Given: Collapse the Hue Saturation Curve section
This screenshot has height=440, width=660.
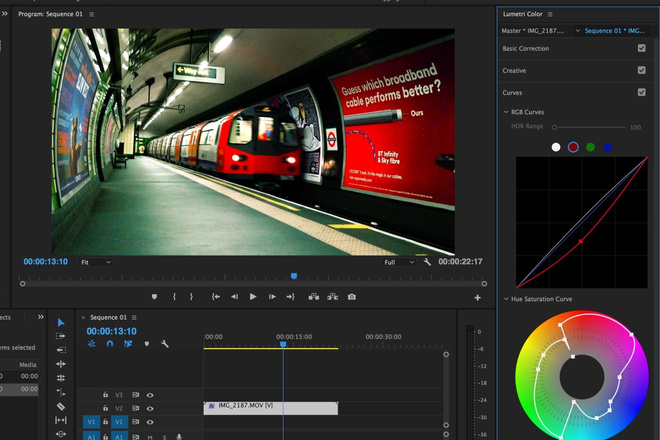Looking at the screenshot, I should [x=506, y=299].
